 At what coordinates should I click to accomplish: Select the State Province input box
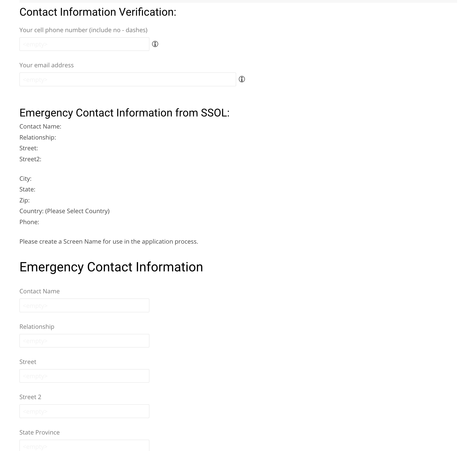[84, 446]
